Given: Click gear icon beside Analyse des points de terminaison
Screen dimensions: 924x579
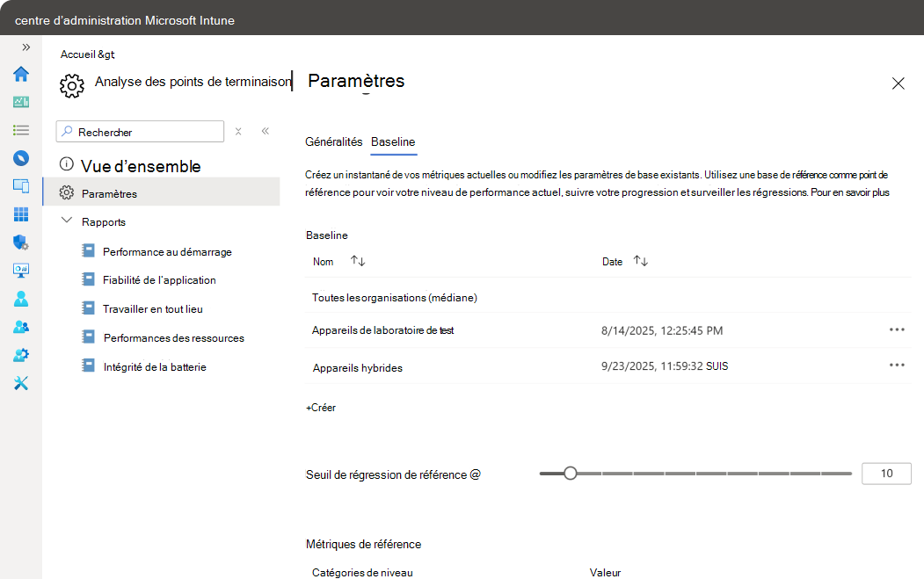Looking at the screenshot, I should (72, 86).
